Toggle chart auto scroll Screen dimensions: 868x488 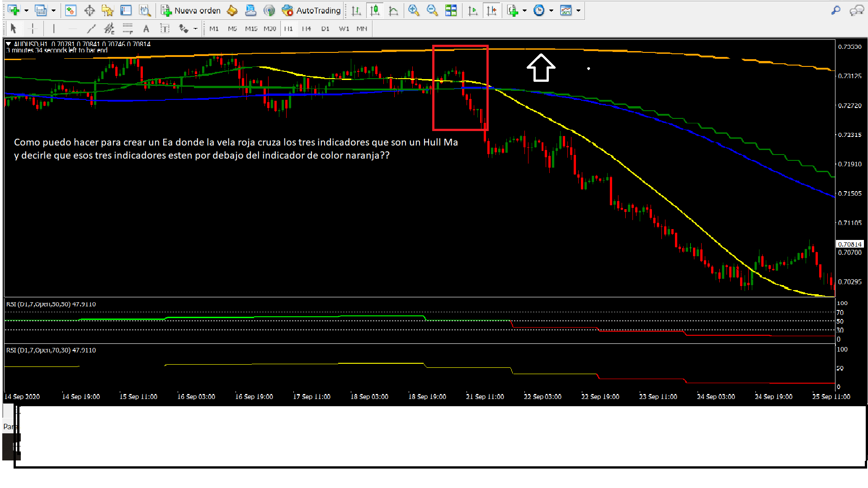[473, 10]
